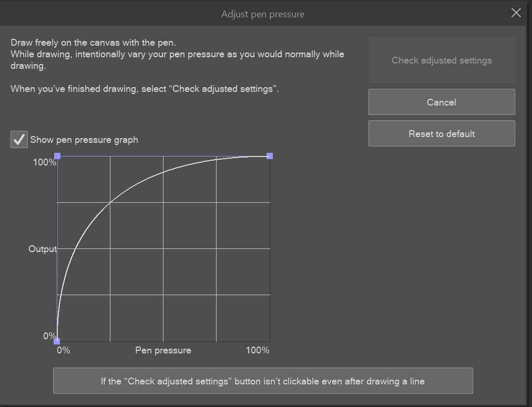This screenshot has height=407, width=532.
Task: Click the dialog title Adjust pen pressure
Action: click(263, 14)
